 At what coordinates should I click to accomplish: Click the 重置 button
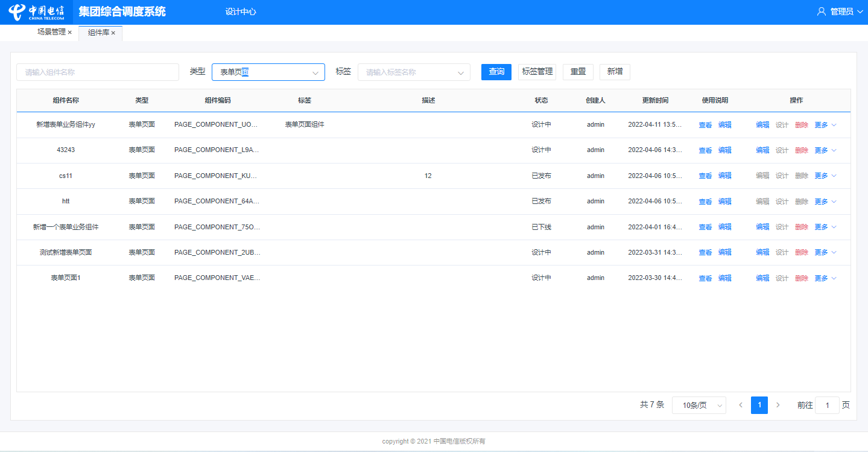point(578,72)
